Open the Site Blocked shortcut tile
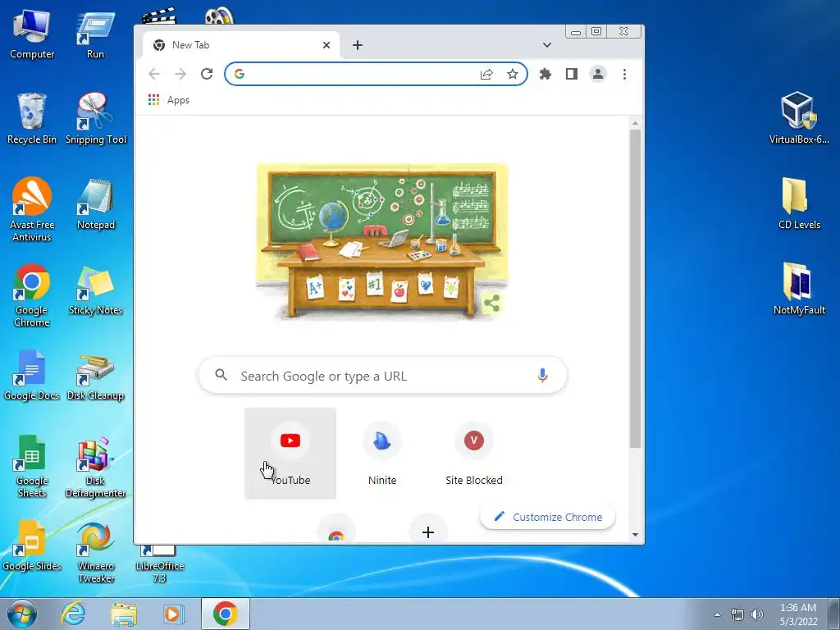This screenshot has height=630, width=840. point(474,454)
